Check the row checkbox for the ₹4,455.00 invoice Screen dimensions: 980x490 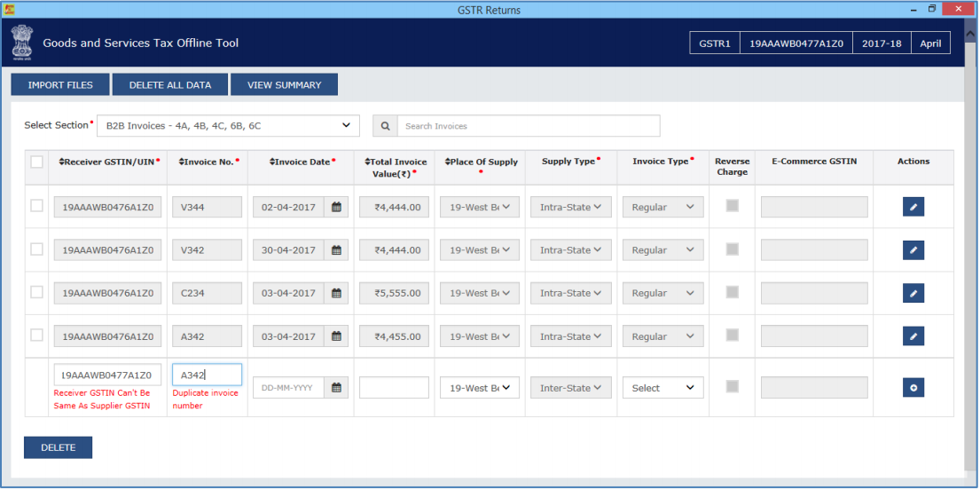(x=37, y=336)
